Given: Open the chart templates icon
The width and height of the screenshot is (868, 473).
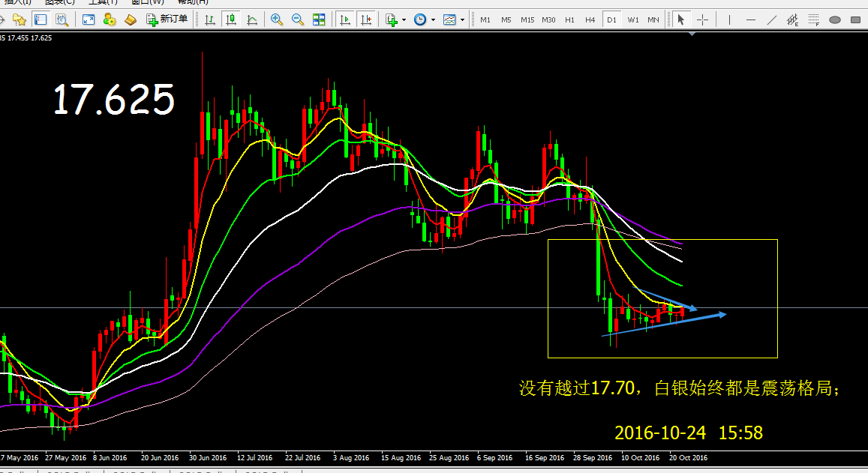Looking at the screenshot, I should click(x=449, y=20).
